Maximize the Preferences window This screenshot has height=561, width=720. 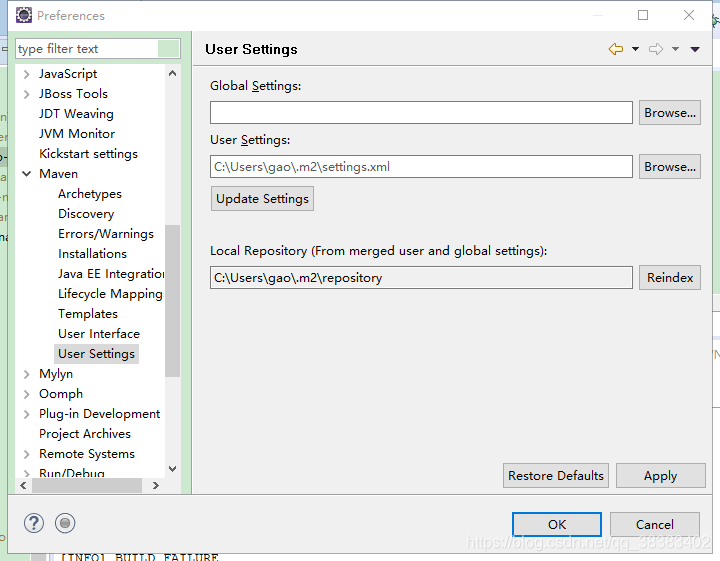643,15
